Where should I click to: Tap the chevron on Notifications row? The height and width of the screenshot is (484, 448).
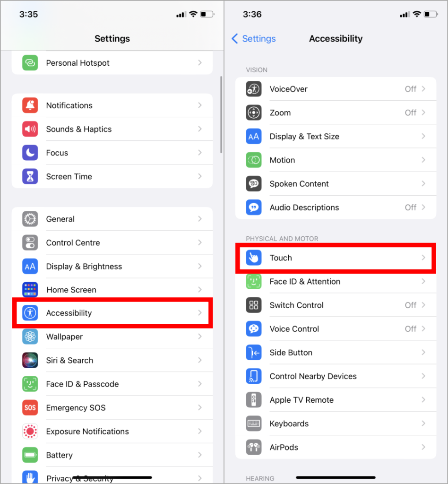pyautogui.click(x=200, y=105)
